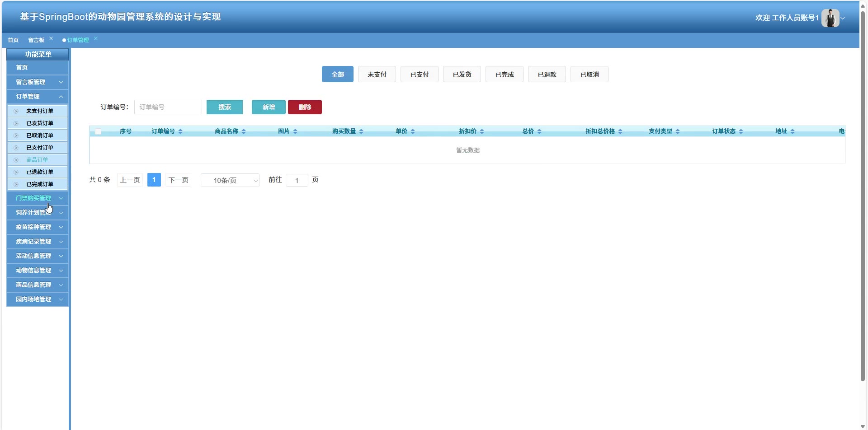Switch to the 留言板 tab

coord(36,40)
